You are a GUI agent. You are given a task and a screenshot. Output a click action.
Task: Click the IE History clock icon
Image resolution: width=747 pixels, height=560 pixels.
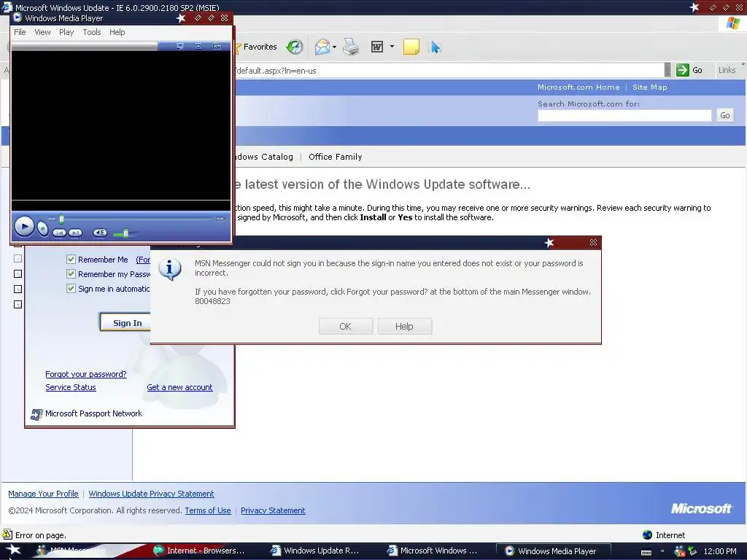tap(295, 47)
